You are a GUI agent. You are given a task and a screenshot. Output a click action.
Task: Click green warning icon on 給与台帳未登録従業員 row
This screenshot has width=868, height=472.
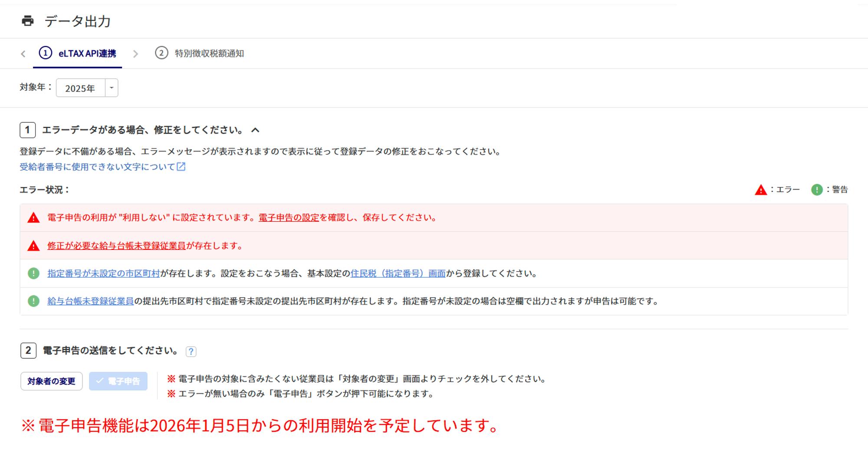[33, 301]
